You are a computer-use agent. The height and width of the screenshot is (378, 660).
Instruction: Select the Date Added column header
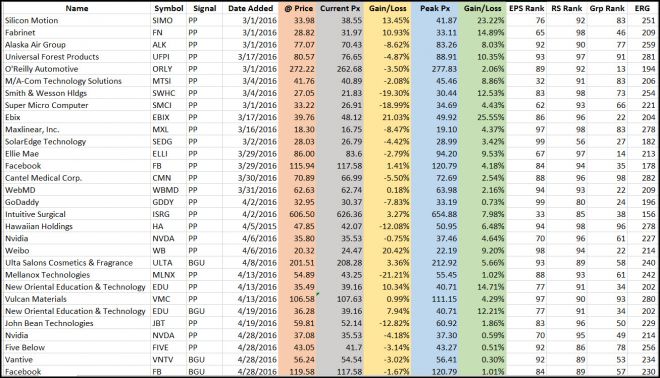click(x=250, y=8)
